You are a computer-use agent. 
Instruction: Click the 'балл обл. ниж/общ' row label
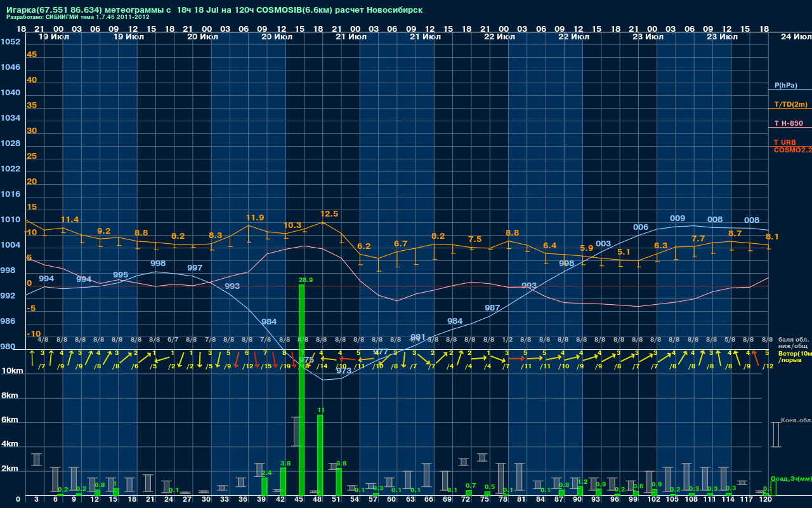[x=794, y=343]
